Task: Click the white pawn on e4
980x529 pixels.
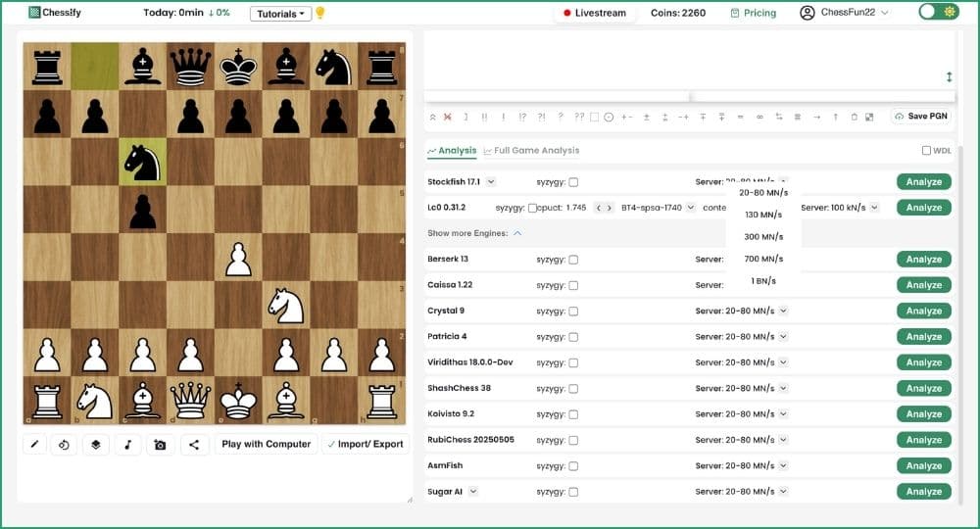Action: click(238, 258)
